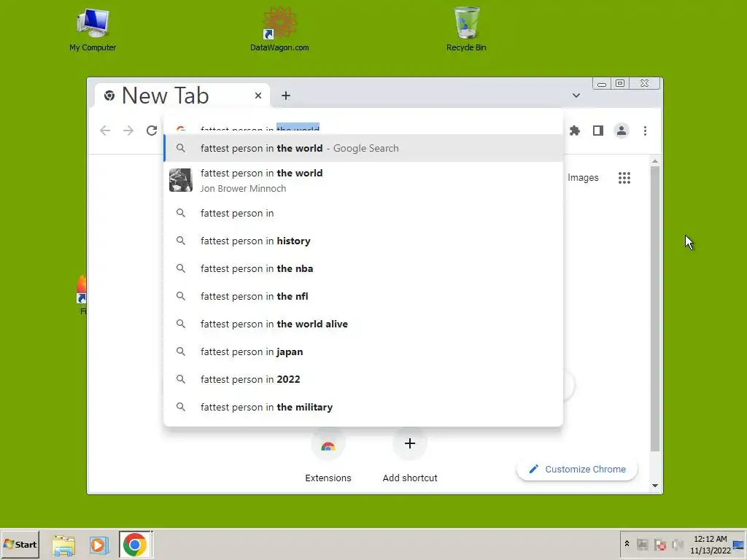Viewport: 747px width, 560px height.
Task: Toggle the side panel icon
Action: pos(598,131)
